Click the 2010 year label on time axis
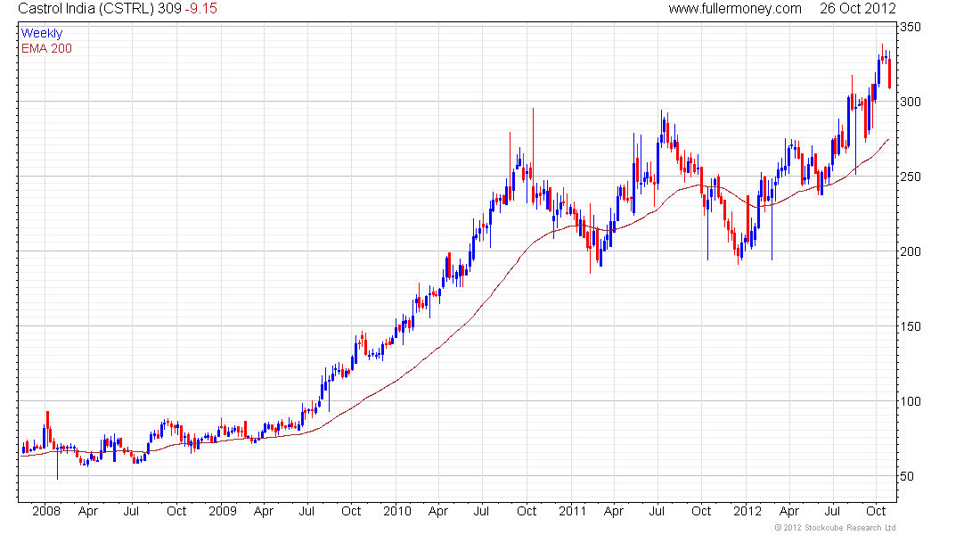Image resolution: width=980 pixels, height=535 pixels. click(397, 511)
